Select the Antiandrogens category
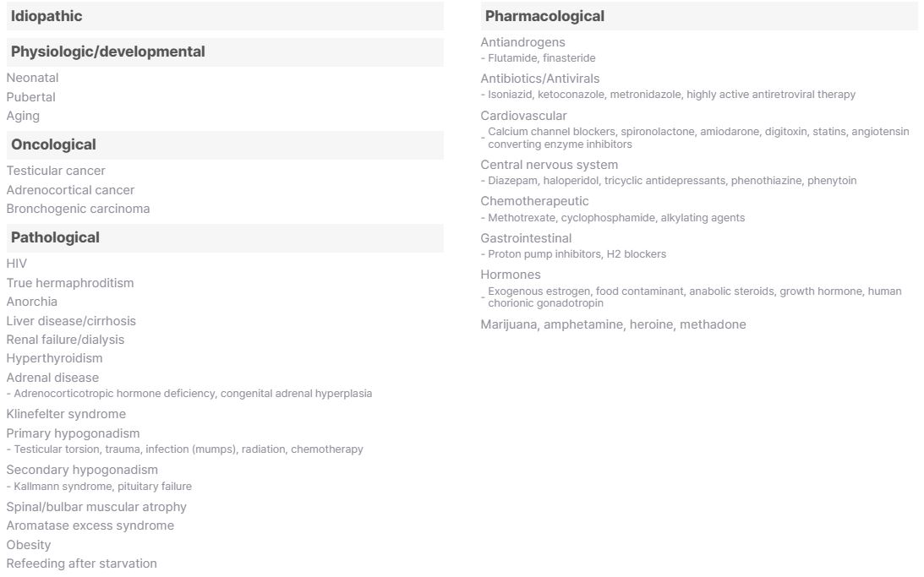 [522, 42]
